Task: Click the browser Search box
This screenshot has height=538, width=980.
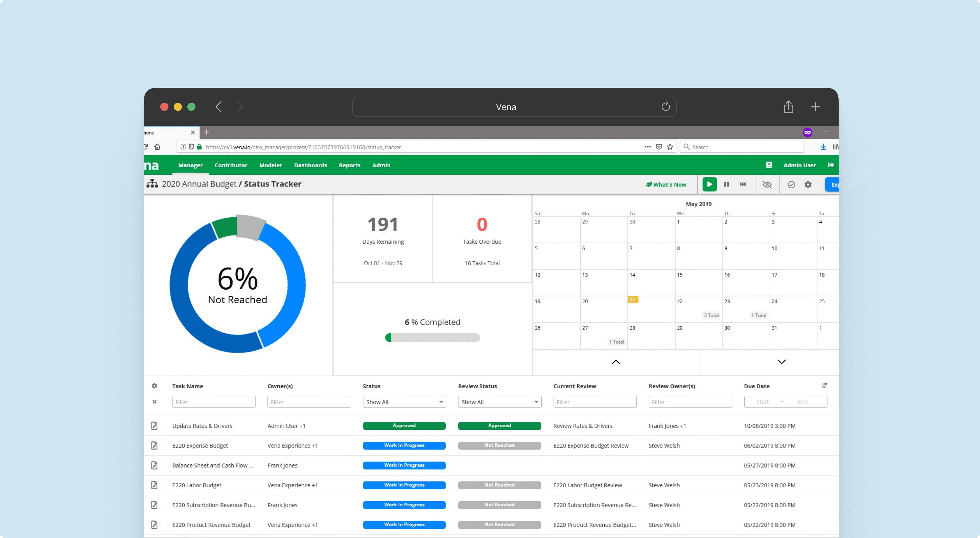Action: pyautogui.click(x=742, y=147)
